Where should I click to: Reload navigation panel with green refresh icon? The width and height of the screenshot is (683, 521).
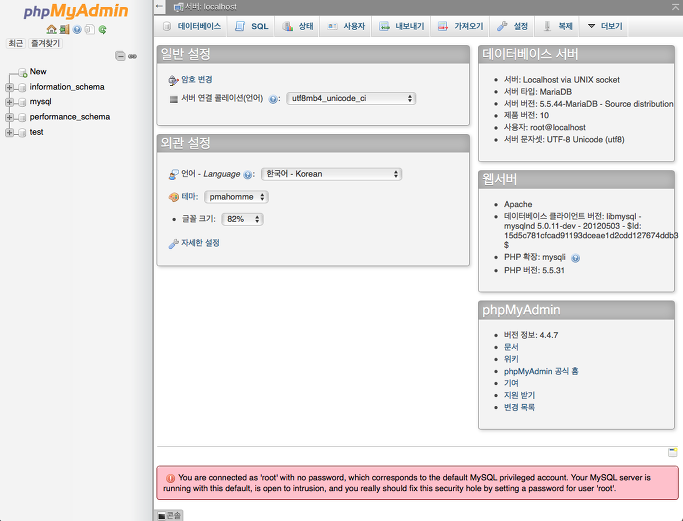point(102,30)
